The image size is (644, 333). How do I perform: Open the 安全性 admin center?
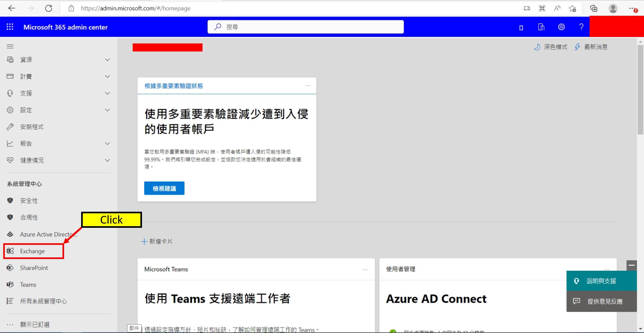point(29,200)
